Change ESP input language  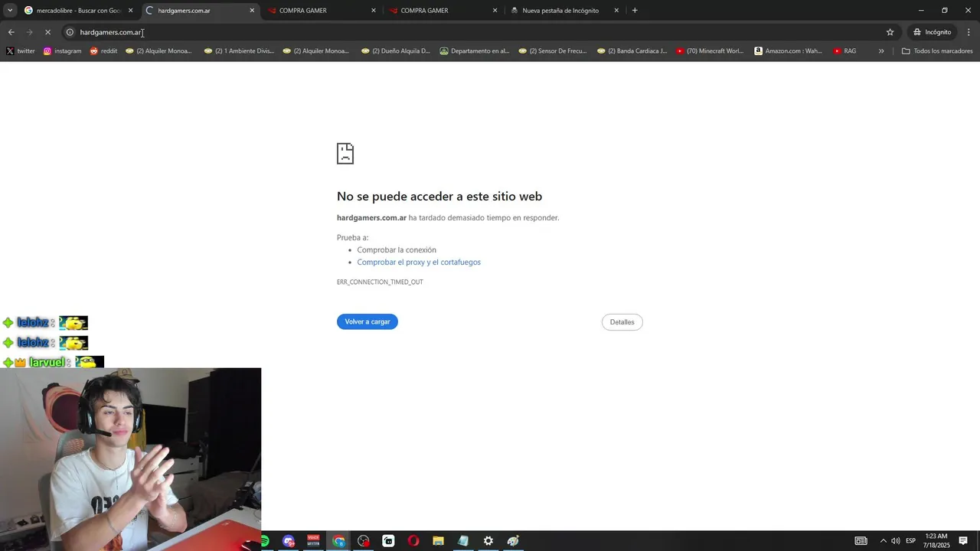pyautogui.click(x=911, y=541)
